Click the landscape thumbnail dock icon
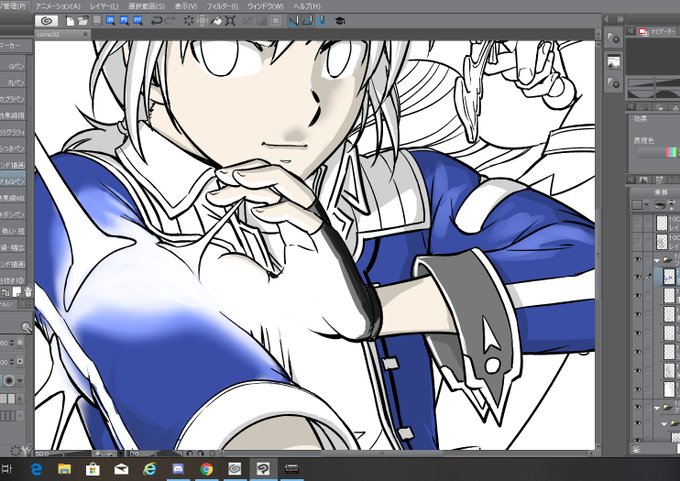This screenshot has width=680, height=481. [x=613, y=62]
